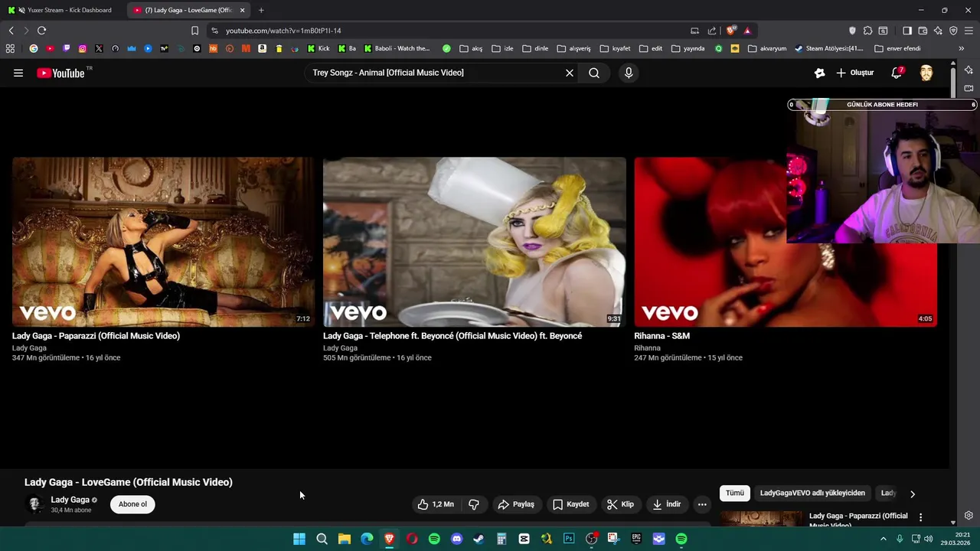Select LadyGagaVEVO adlı yükleyiciden chip
Viewport: 980px width, 551px height.
point(812,494)
